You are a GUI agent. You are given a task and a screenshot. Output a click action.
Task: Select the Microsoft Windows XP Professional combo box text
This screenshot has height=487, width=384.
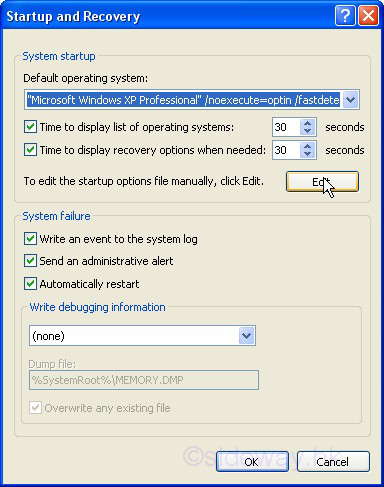pos(183,100)
